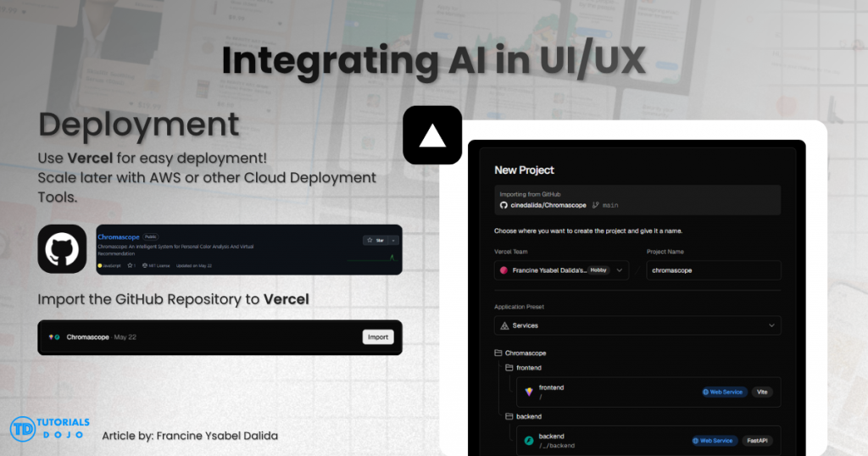Viewport: 868px width, 456px height.
Task: Click the MIT License scale icon
Action: pyautogui.click(x=144, y=265)
